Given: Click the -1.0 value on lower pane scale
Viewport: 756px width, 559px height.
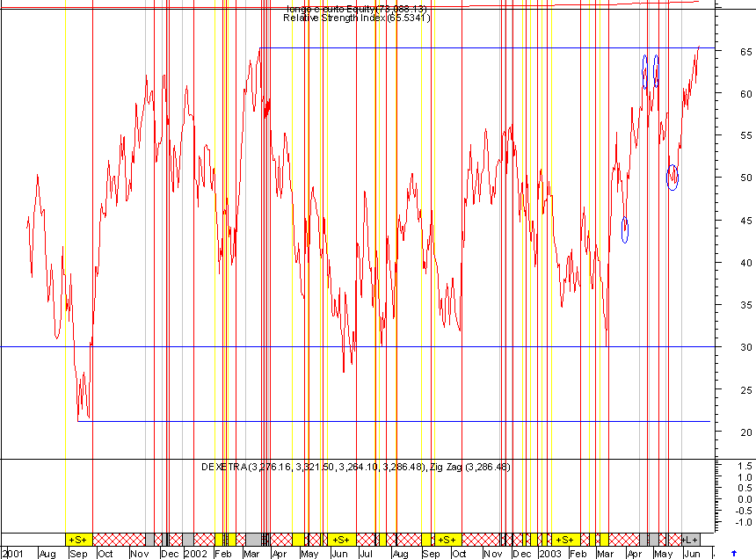Looking at the screenshot, I should (x=744, y=522).
